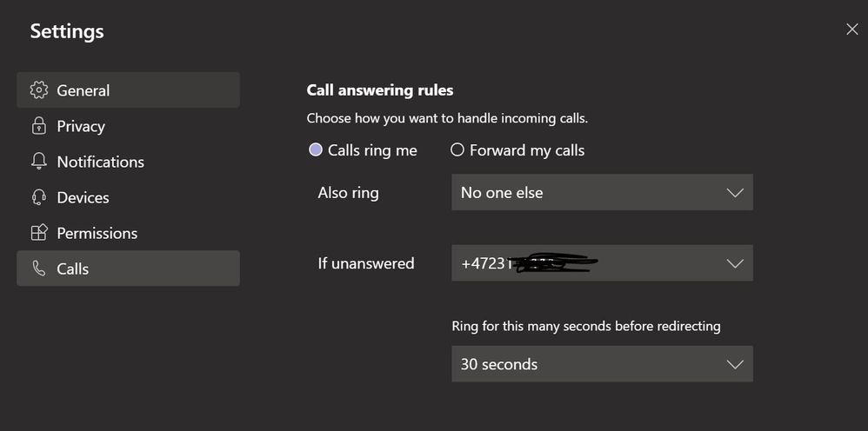Click the 30 seconds value text
Screen dimensions: 868x431
coord(499,364)
